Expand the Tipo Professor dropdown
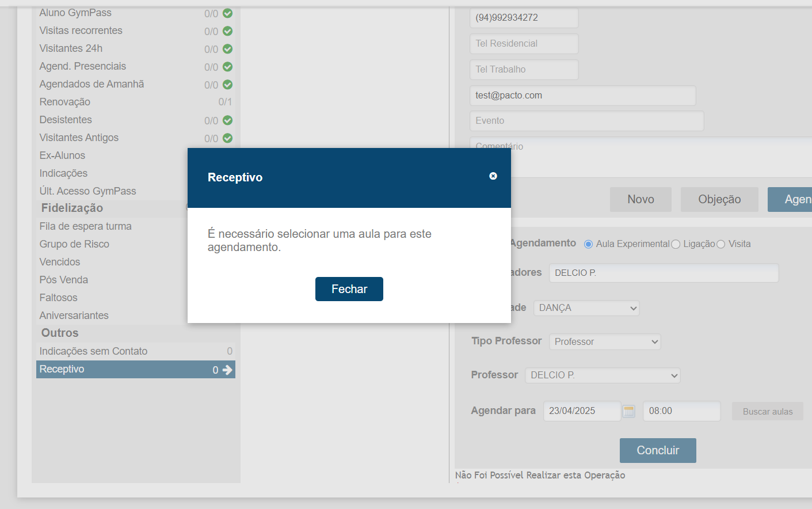 click(x=604, y=342)
